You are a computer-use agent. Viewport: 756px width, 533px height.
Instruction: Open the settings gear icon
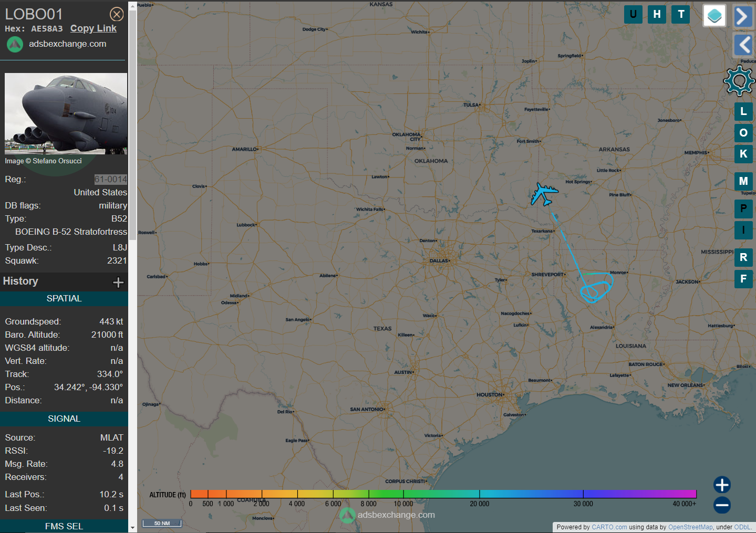tap(739, 81)
